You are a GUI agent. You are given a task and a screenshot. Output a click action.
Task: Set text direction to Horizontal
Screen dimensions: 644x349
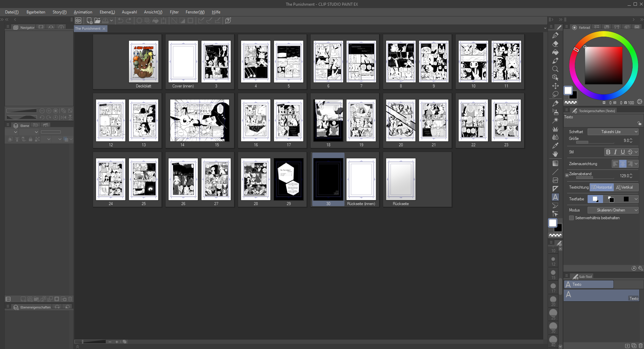[x=602, y=187]
